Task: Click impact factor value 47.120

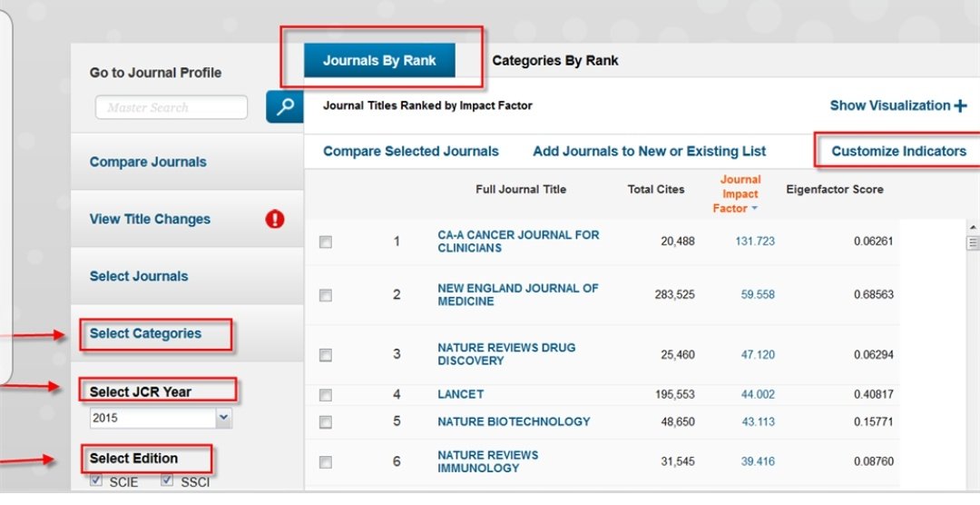Action: (x=758, y=355)
